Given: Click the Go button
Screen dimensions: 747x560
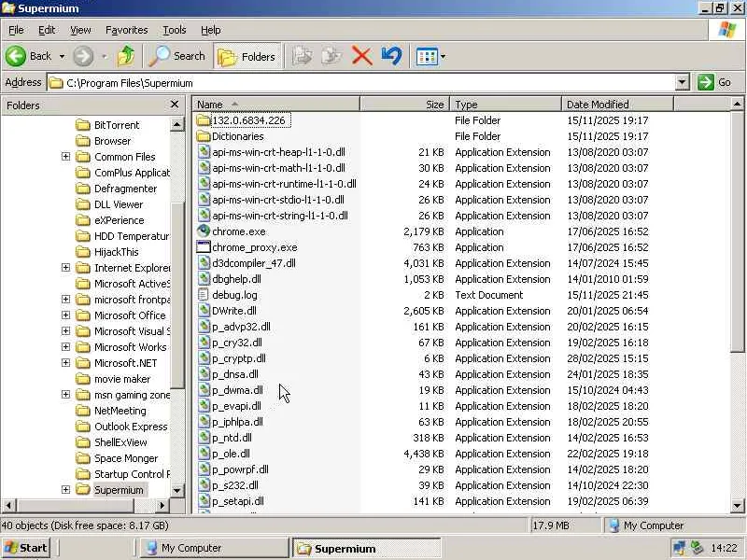Looking at the screenshot, I should 714,82.
